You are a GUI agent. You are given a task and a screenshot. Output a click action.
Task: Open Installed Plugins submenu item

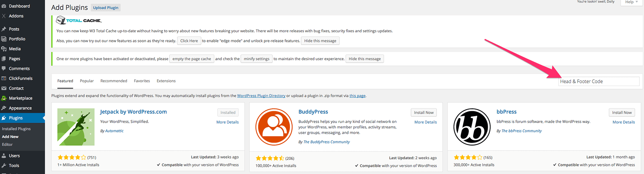tap(16, 129)
